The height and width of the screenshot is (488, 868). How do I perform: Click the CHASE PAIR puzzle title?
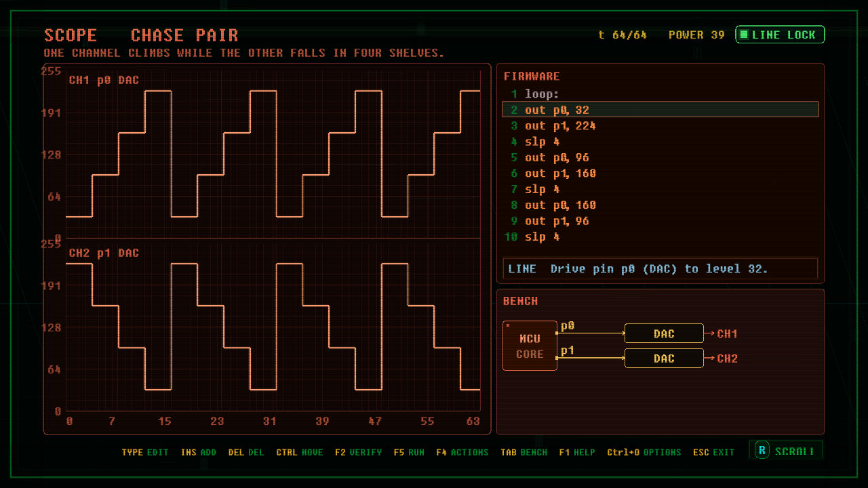click(x=184, y=35)
